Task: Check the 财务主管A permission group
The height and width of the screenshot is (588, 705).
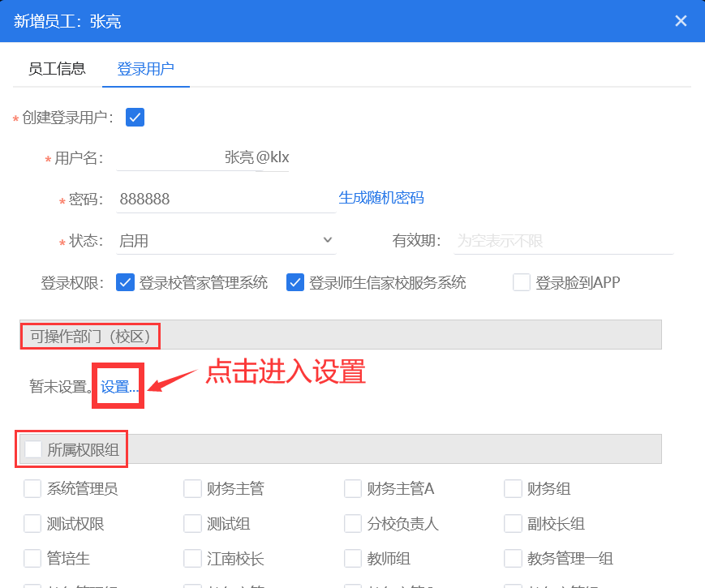Action: (x=353, y=488)
